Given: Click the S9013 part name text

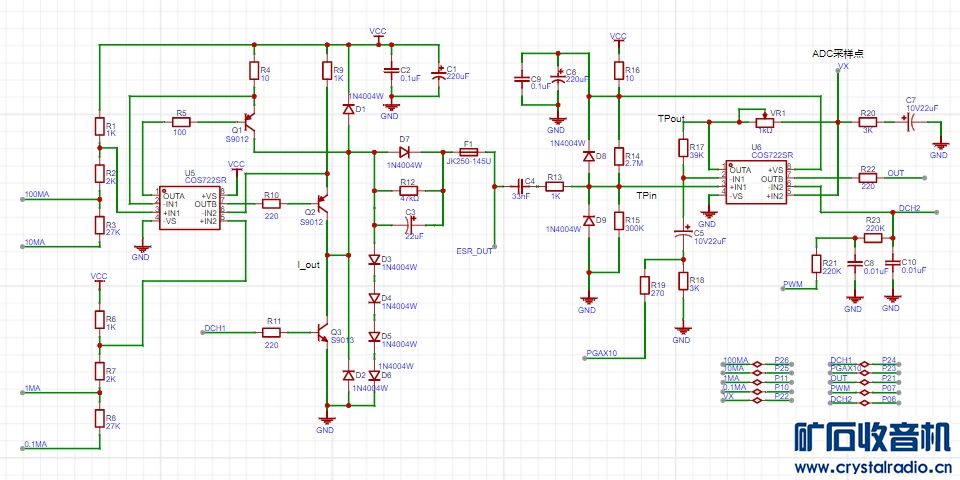Looking at the screenshot, I should click(342, 340).
